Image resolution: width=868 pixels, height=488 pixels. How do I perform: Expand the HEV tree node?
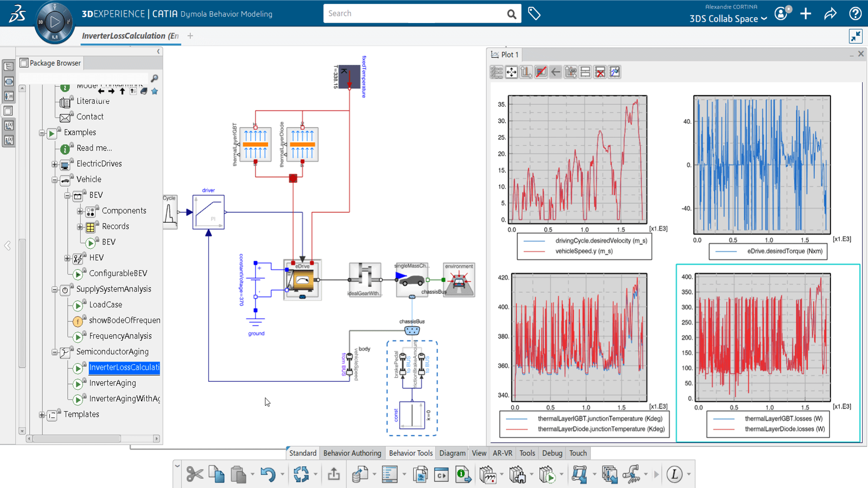(x=67, y=258)
